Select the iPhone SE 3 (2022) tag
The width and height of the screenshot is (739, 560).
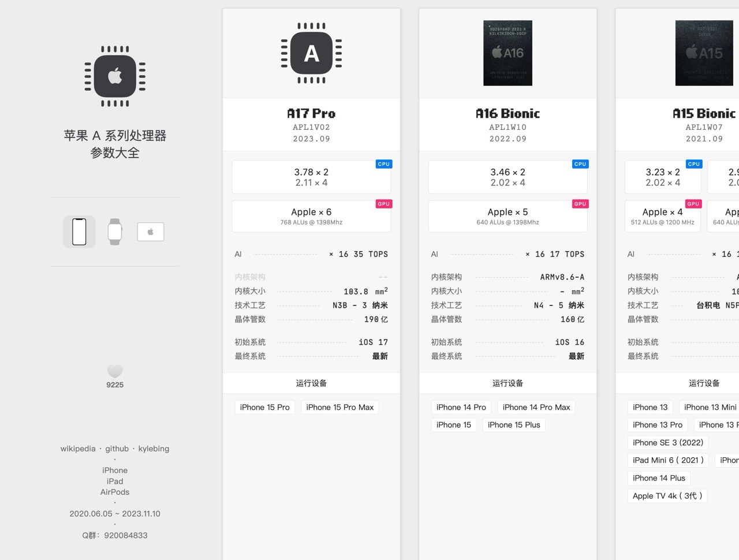click(x=668, y=443)
